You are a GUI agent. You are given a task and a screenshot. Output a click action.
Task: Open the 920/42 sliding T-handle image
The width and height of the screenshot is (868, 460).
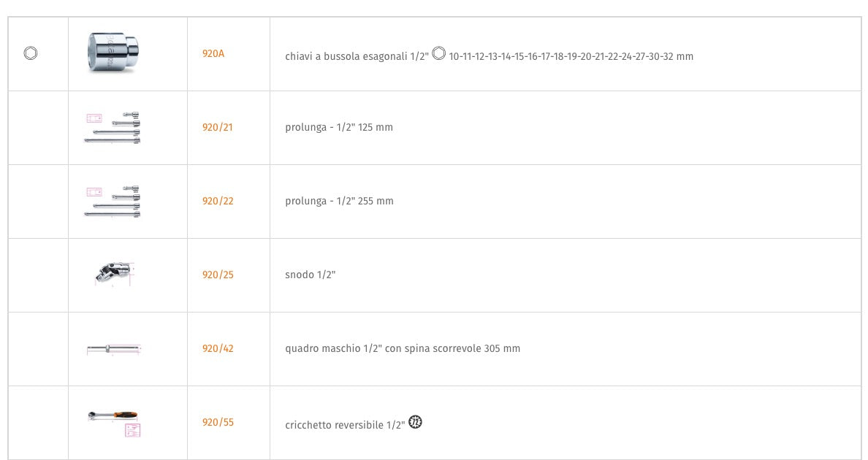[114, 349]
